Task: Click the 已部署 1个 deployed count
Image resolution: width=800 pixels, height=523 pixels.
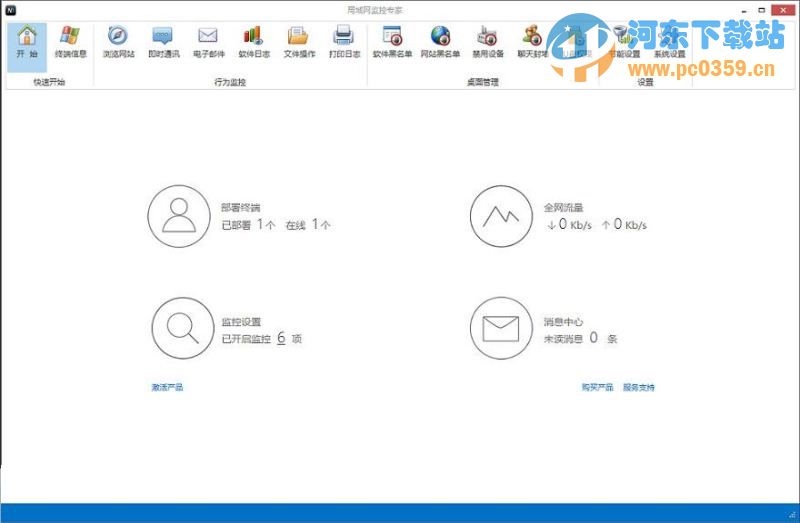Action: click(248, 225)
